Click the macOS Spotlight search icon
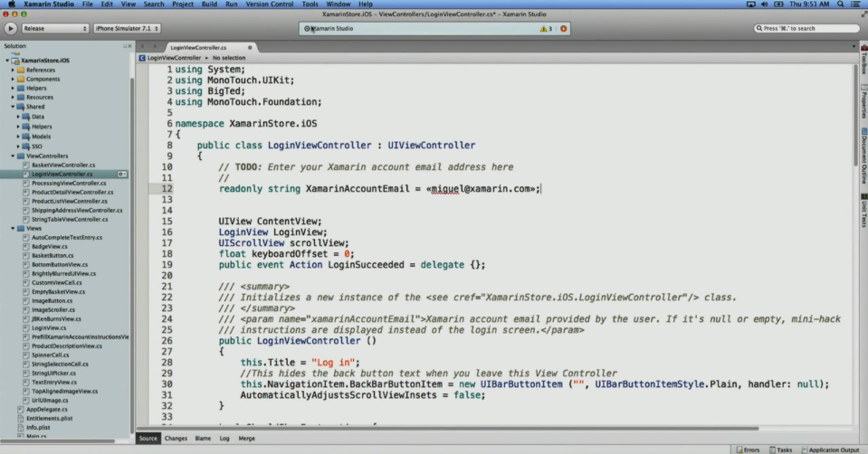The image size is (868, 454). coord(840,4)
